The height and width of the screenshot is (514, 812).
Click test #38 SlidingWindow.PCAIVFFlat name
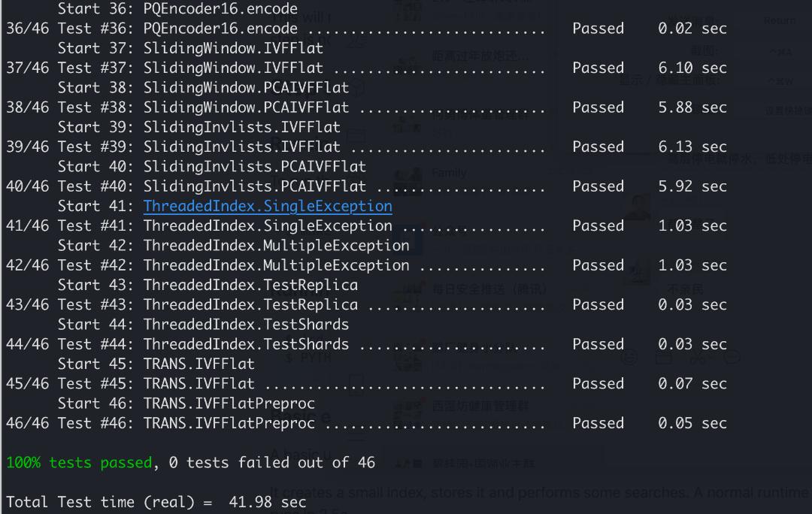(246, 107)
